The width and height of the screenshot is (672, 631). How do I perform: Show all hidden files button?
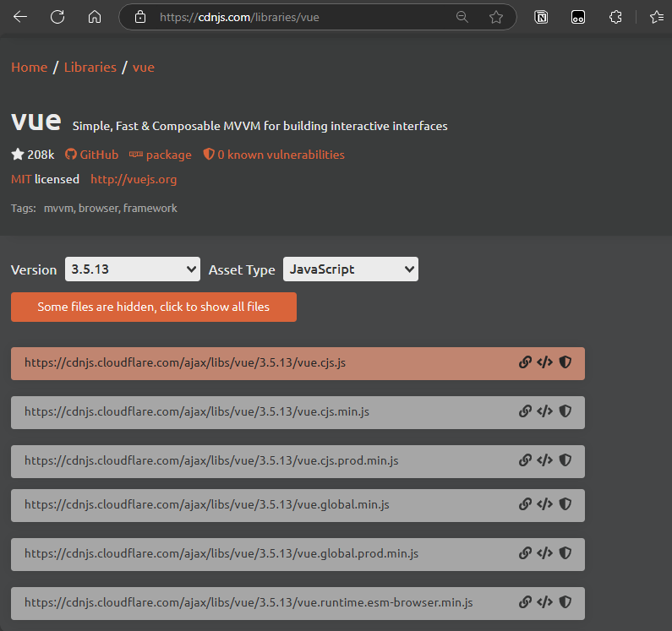tap(154, 307)
